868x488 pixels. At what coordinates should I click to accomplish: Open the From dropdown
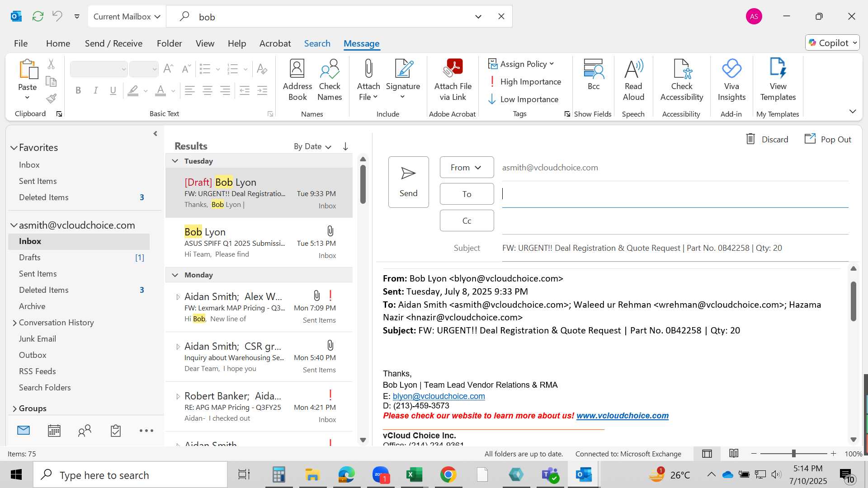point(467,168)
